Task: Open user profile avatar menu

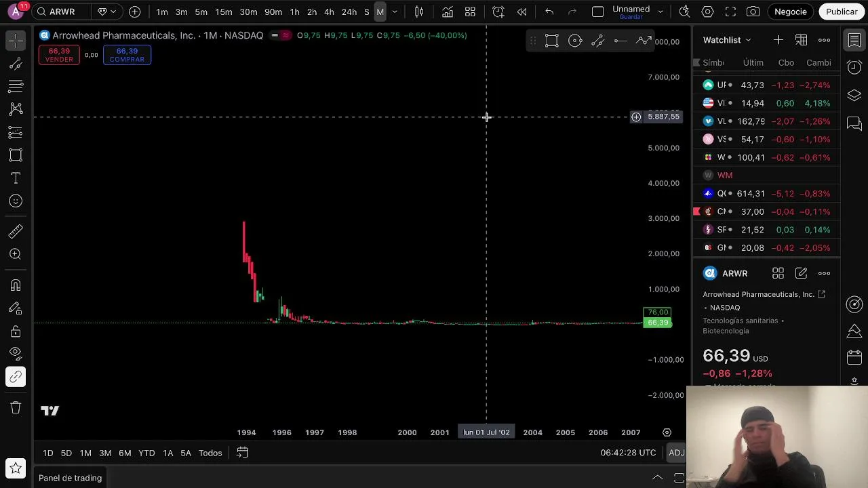Action: click(x=16, y=12)
